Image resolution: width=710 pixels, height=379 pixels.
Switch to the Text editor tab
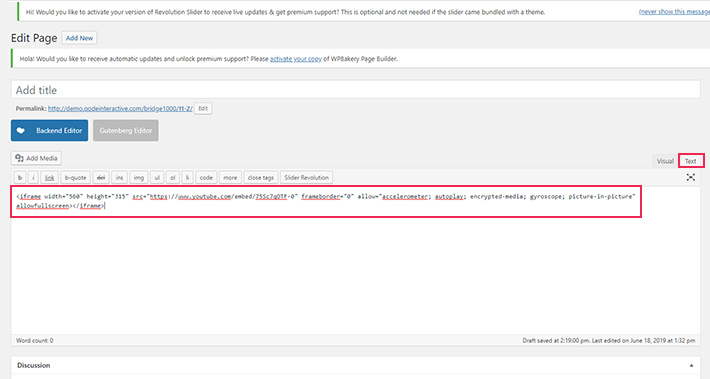tap(691, 161)
